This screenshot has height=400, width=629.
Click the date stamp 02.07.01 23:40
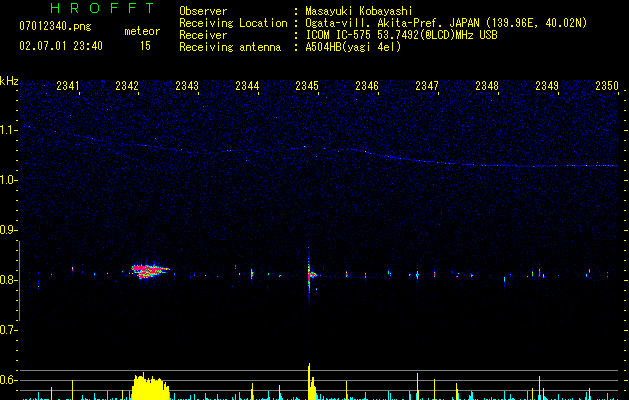61,46
